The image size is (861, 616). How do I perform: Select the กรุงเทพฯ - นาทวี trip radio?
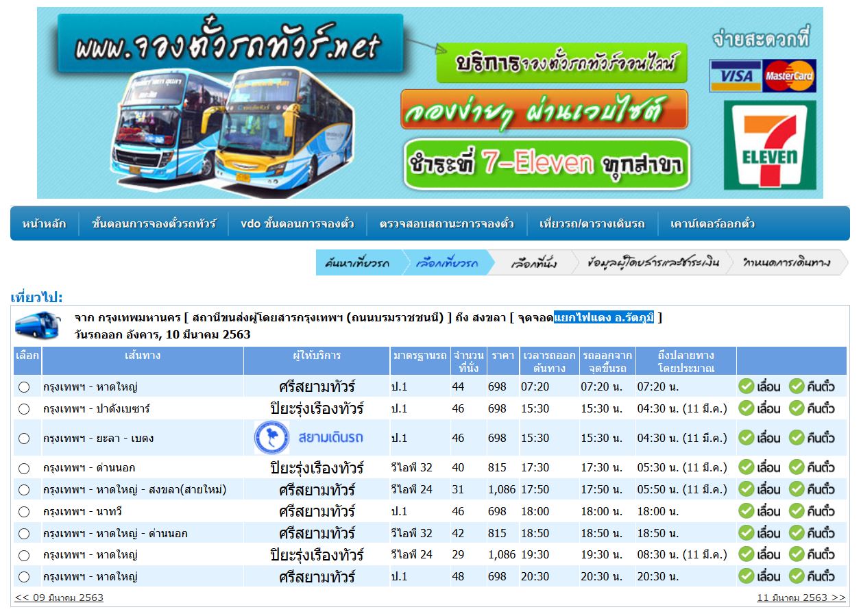(24, 512)
